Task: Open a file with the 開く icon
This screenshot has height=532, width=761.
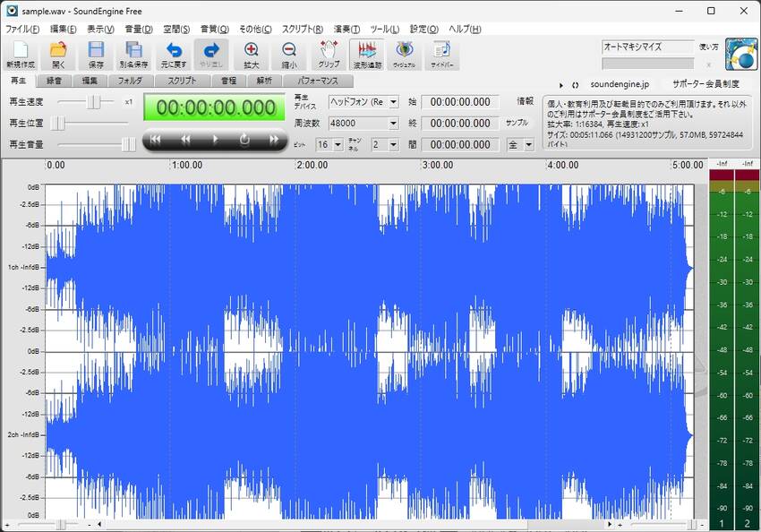Action: point(58,55)
